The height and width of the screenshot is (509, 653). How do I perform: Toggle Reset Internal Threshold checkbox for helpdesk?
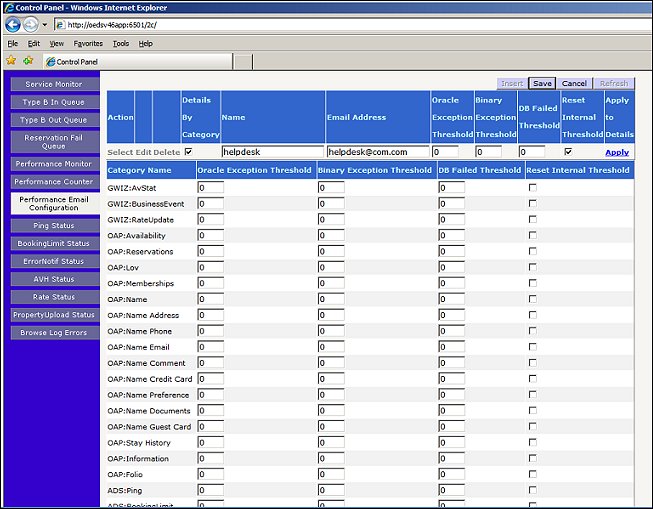pos(569,152)
